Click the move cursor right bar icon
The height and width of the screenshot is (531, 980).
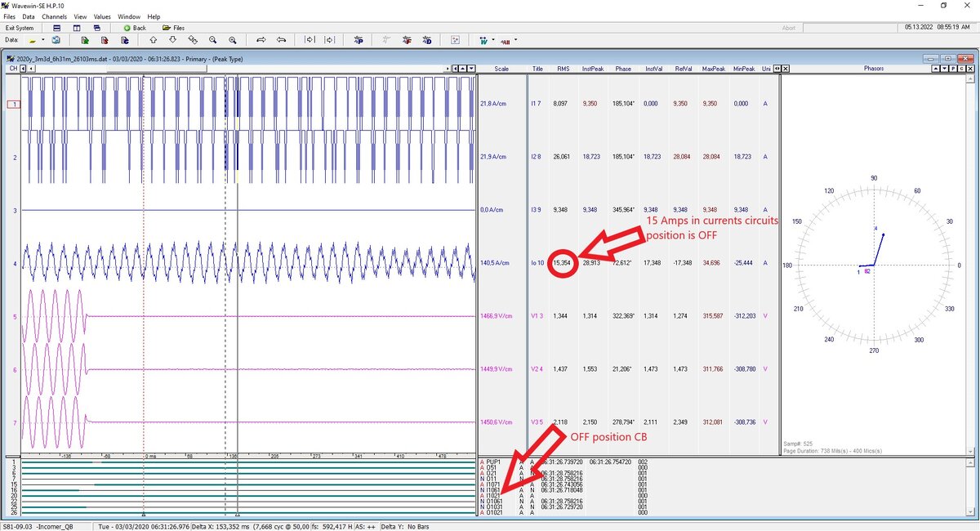[x=310, y=39]
